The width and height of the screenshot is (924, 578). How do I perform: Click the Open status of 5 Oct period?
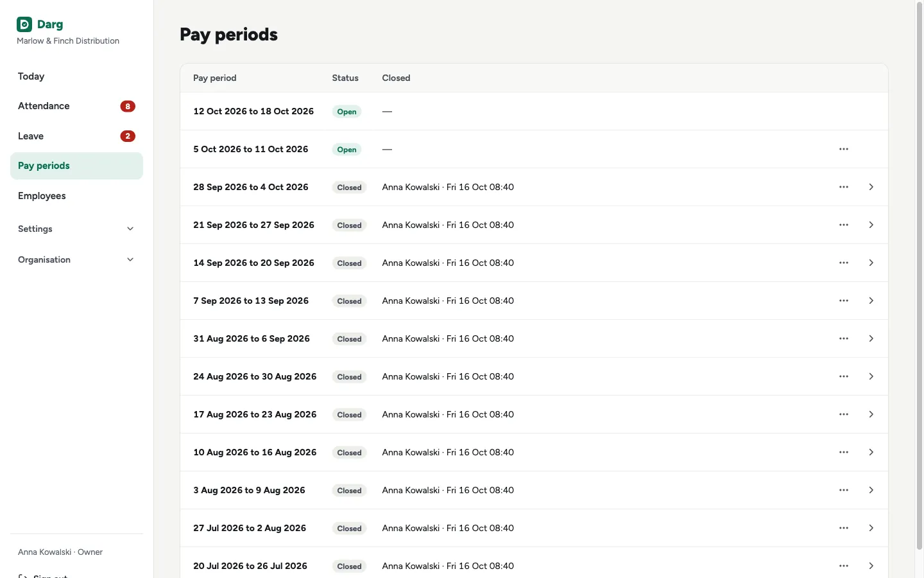pyautogui.click(x=347, y=150)
